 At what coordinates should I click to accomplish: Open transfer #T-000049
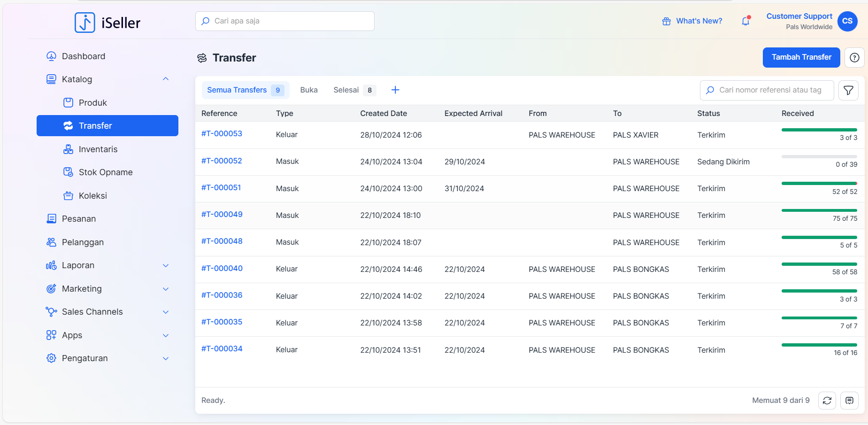[x=222, y=215]
